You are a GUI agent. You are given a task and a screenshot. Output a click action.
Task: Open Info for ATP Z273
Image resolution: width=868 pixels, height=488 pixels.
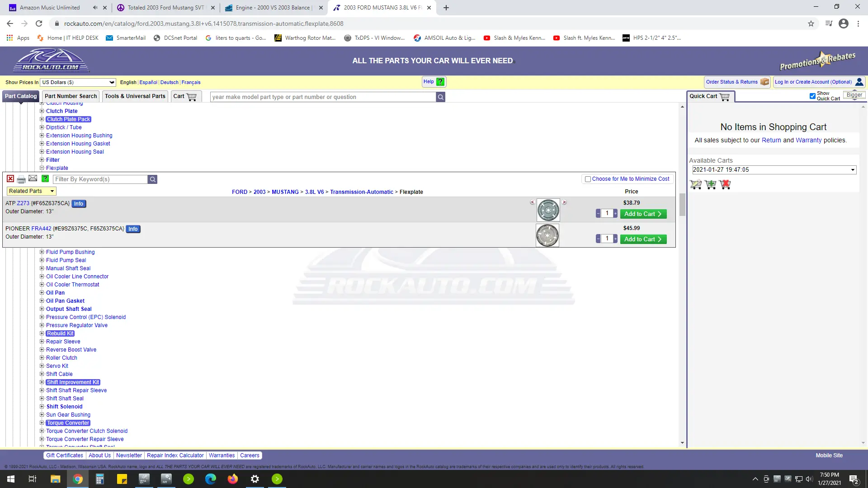tap(79, 204)
